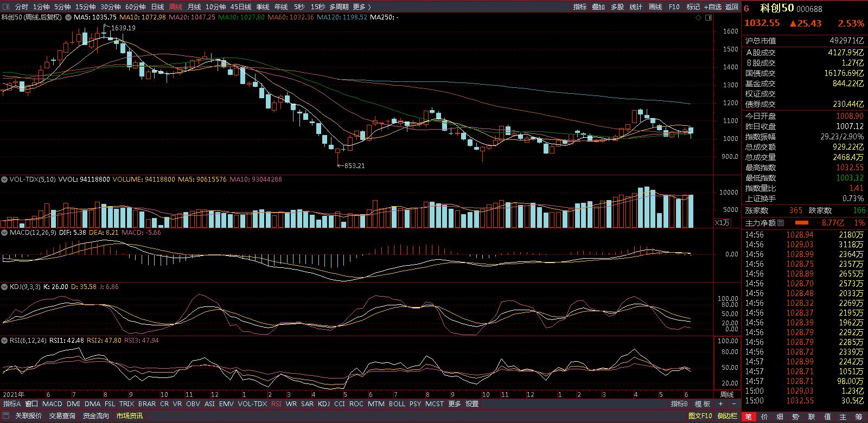Screen dimensions: 868x423
Task: Expand the 更多 periods list in top bar
Action: pyautogui.click(x=362, y=7)
